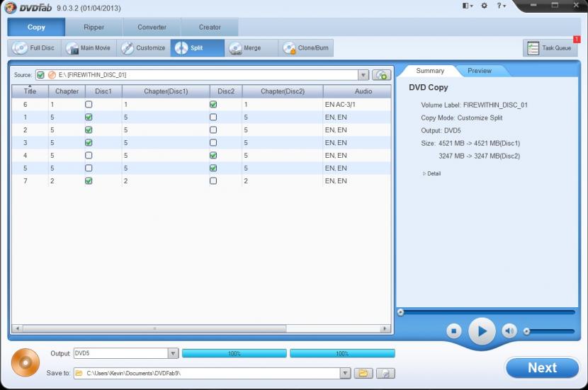
Task: Click the Disc1 column header
Action: [103, 91]
